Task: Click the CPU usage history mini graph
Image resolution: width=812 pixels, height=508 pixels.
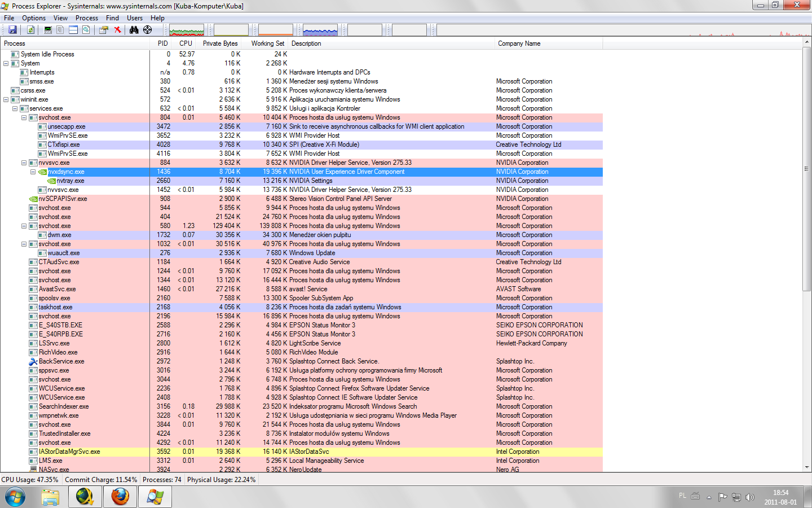Action: [187, 30]
